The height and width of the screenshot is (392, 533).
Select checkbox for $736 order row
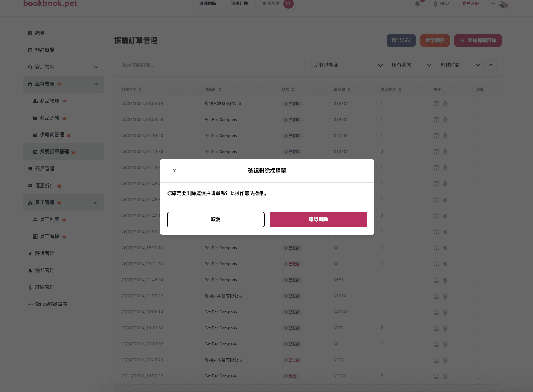click(479, 328)
